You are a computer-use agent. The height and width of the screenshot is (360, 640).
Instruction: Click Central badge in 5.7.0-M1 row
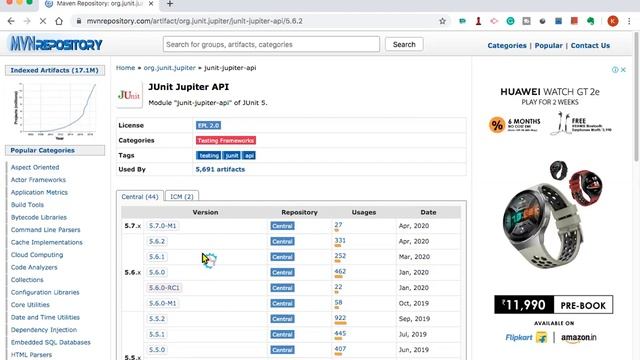pyautogui.click(x=282, y=226)
